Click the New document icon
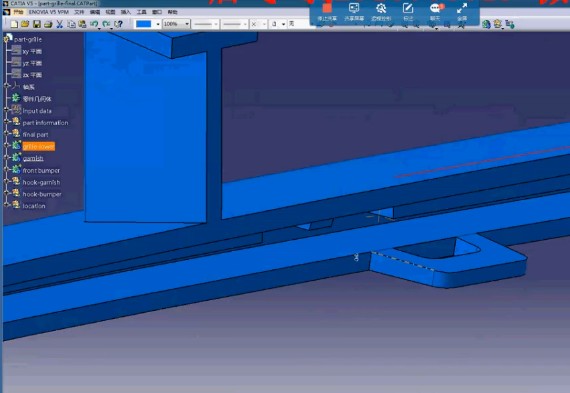The height and width of the screenshot is (393, 570). pos(14,24)
